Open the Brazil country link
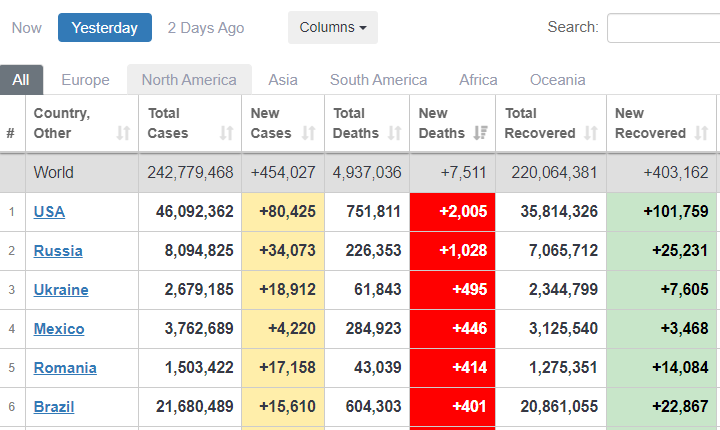The image size is (720, 430). click(54, 407)
